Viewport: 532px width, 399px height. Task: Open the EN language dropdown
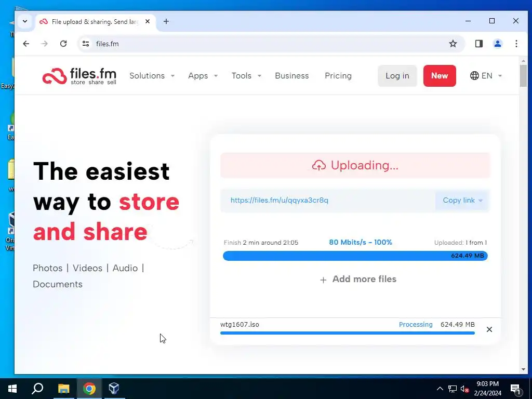[x=486, y=76]
